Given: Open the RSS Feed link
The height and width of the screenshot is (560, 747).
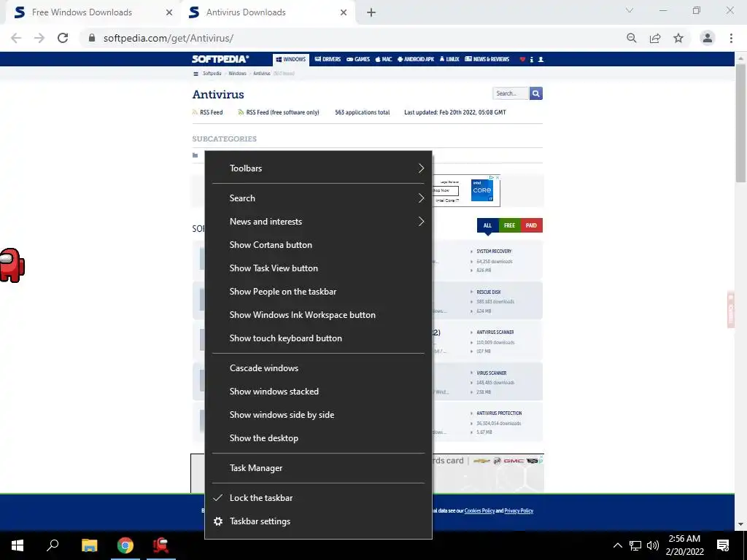Looking at the screenshot, I should pos(208,112).
